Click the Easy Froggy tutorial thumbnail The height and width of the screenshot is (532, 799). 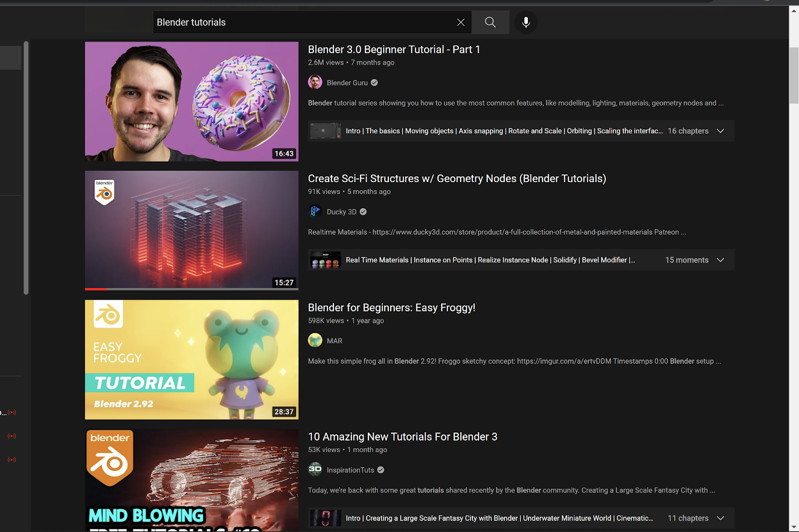pyautogui.click(x=191, y=359)
